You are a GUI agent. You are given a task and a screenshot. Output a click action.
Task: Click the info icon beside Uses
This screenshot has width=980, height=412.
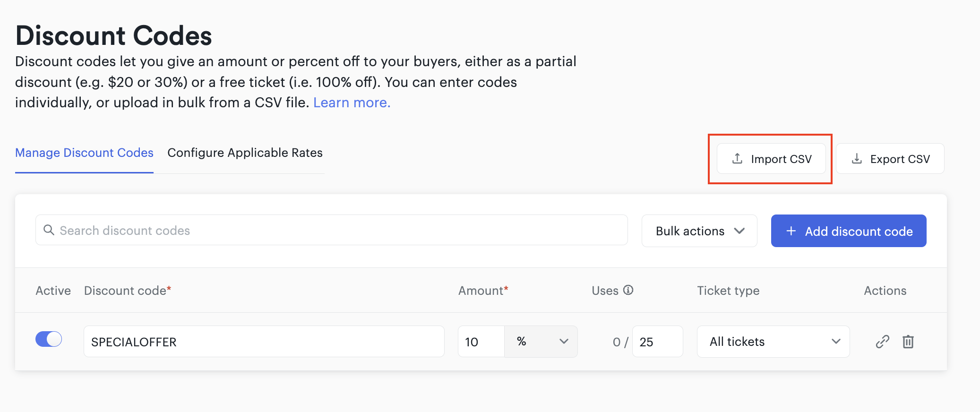click(x=628, y=290)
